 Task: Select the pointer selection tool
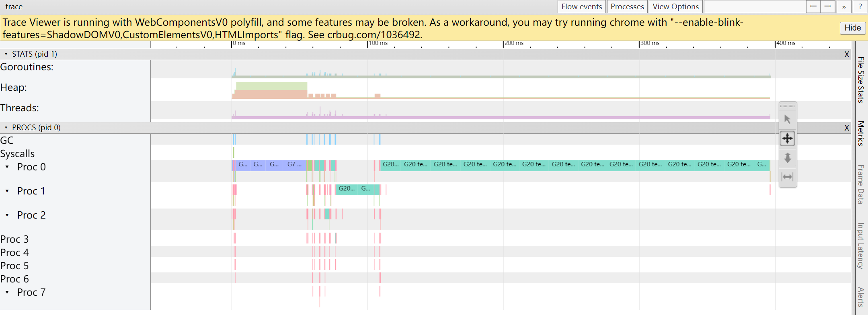[x=787, y=119]
